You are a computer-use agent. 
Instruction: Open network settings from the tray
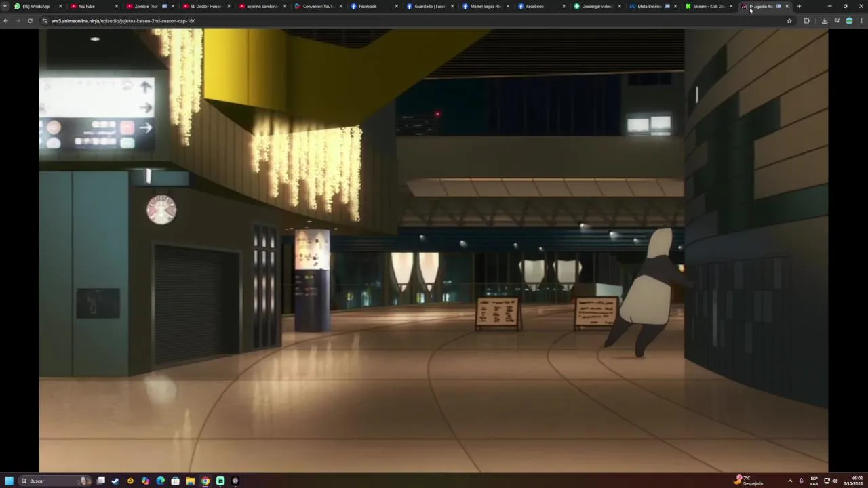[827, 481]
